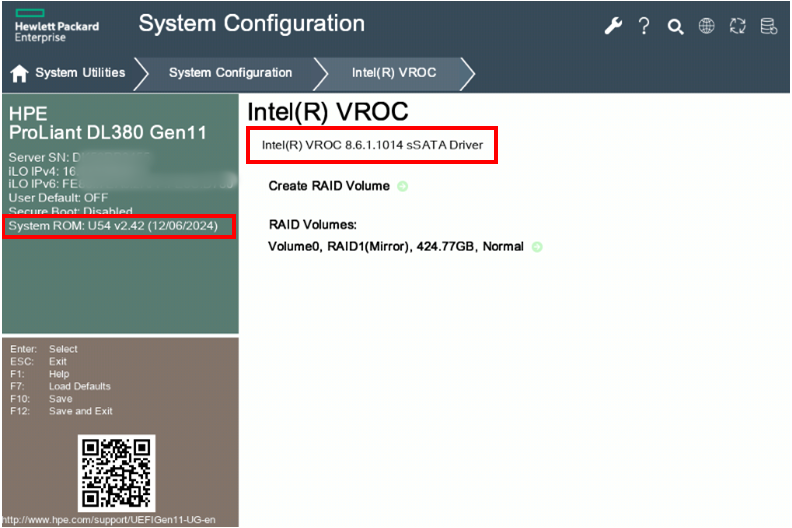This screenshot has width=792, height=528.
Task: Select the Intel(R) VROC breadcrumb
Action: (x=394, y=73)
